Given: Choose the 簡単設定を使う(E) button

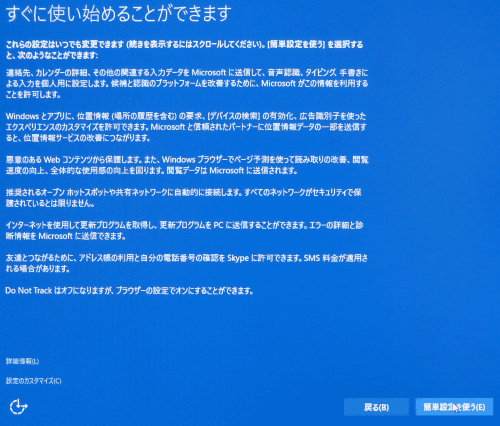Looking at the screenshot, I should click(x=454, y=407).
